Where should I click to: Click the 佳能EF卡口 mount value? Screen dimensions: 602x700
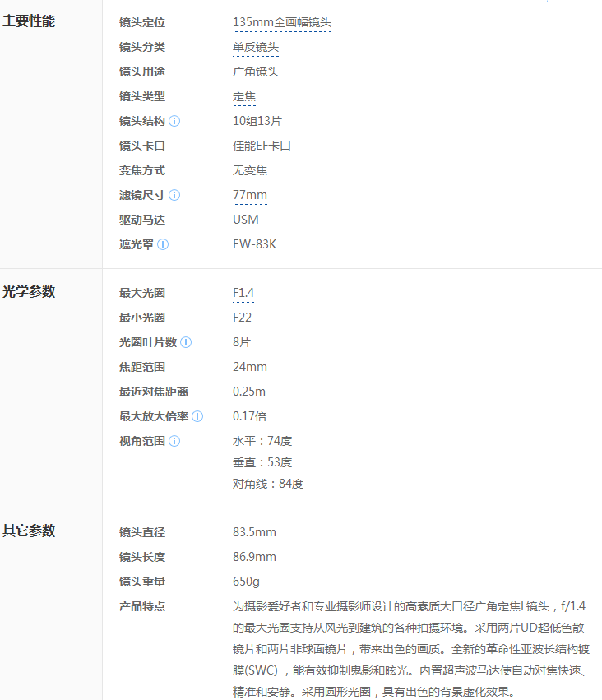[262, 146]
